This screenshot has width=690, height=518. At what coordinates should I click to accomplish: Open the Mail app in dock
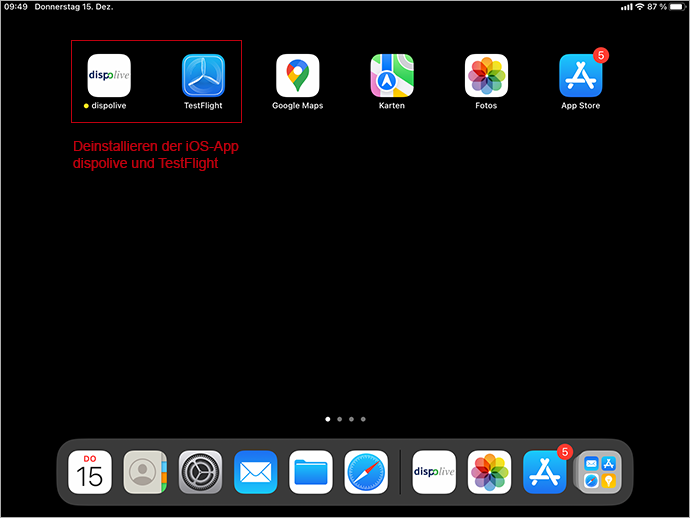pyautogui.click(x=255, y=472)
